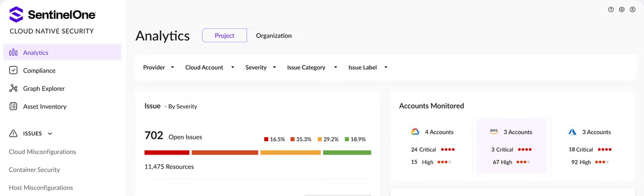644x196 pixels.
Task: Open the help question mark icon
Action: point(611,10)
